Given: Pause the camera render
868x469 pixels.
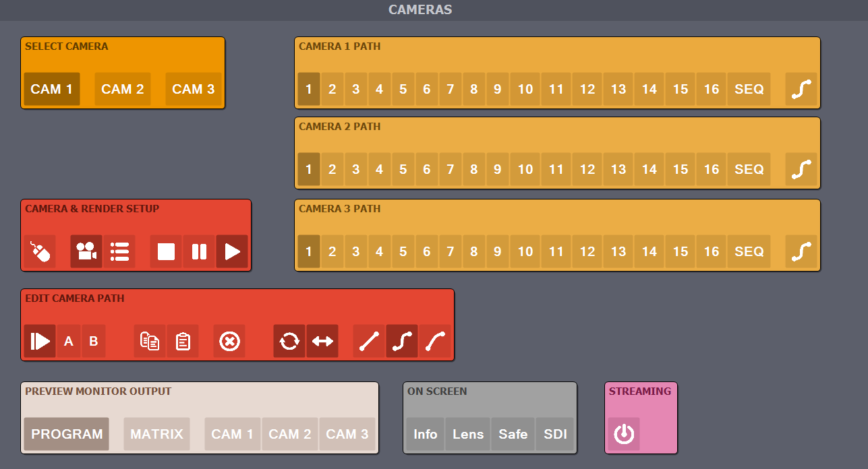Looking at the screenshot, I should pyautogui.click(x=199, y=252).
